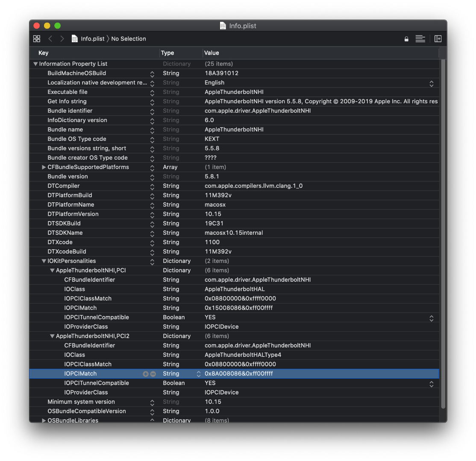Open the related items grid menu
Image resolution: width=476 pixels, height=461 pixels.
(x=37, y=39)
